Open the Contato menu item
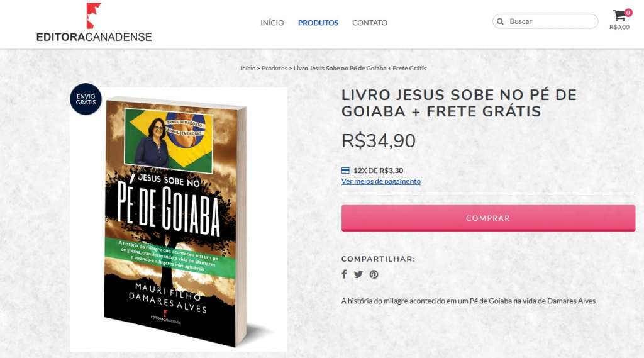Screen dimensions: 644x358 (370, 23)
